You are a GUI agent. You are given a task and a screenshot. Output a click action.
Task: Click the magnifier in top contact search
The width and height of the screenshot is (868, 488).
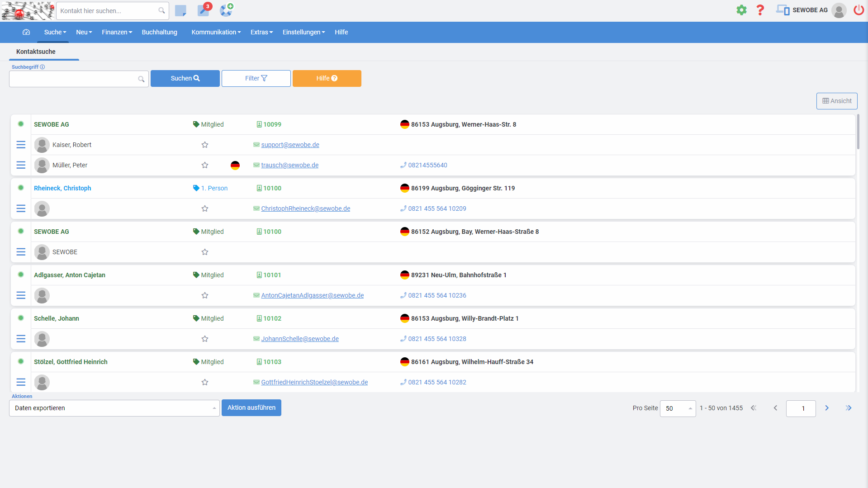[x=161, y=10]
